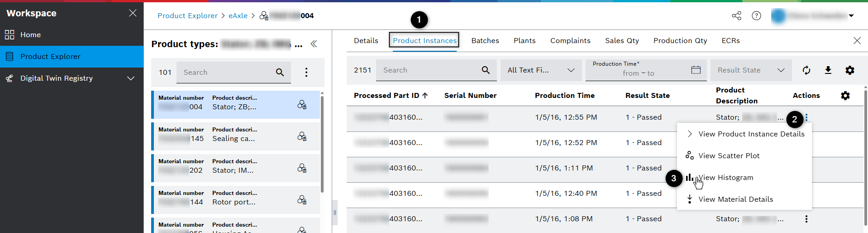
Task: Choose View Histogram from menu
Action: click(744, 178)
